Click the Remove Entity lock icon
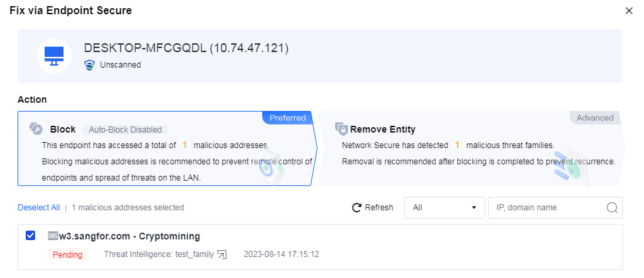Screen dimensions: 644x278 tap(341, 129)
